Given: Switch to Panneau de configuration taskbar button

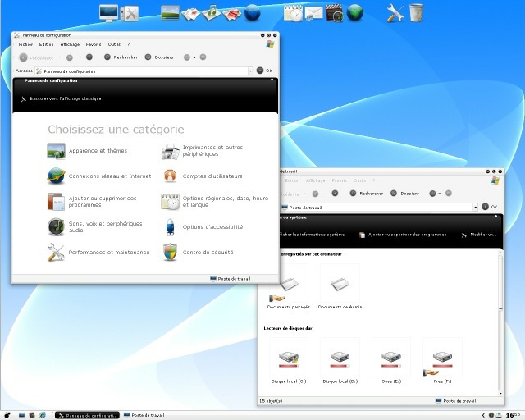Looking at the screenshot, I should tap(88, 415).
